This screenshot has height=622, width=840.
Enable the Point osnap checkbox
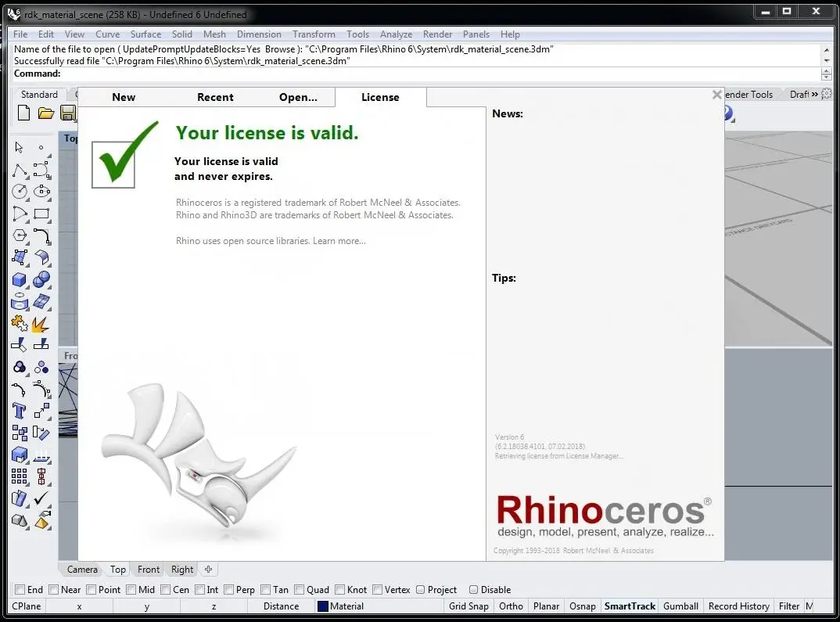click(91, 590)
